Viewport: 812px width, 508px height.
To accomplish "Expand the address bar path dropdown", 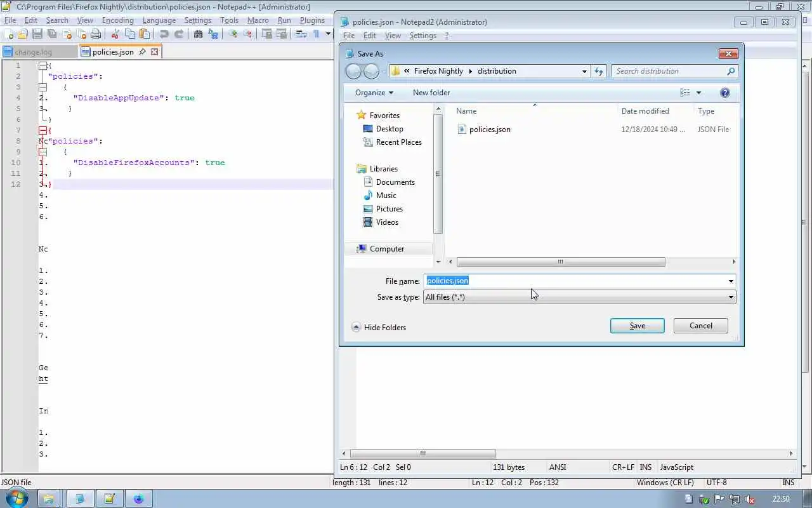I will click(584, 71).
